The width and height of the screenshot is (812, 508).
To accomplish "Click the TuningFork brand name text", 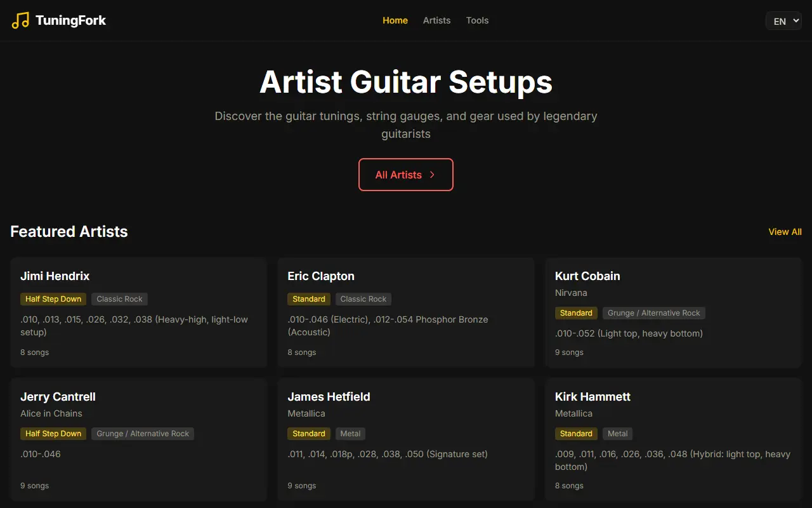I will click(71, 20).
